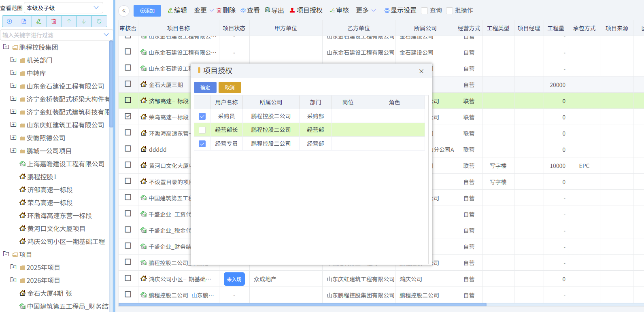Viewport: 644px width, 312px height.
Task: Expand the 2025年项目 tree node
Action: tap(13, 267)
